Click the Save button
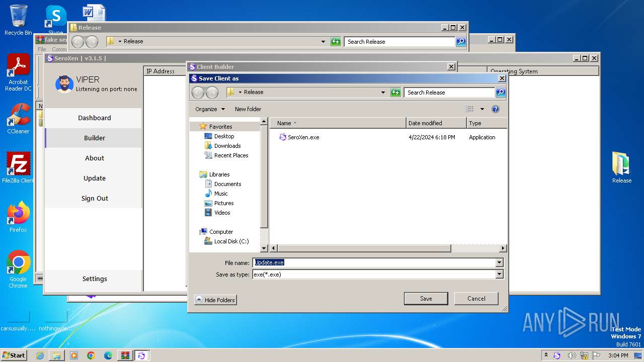The height and width of the screenshot is (362, 644). pos(426,298)
